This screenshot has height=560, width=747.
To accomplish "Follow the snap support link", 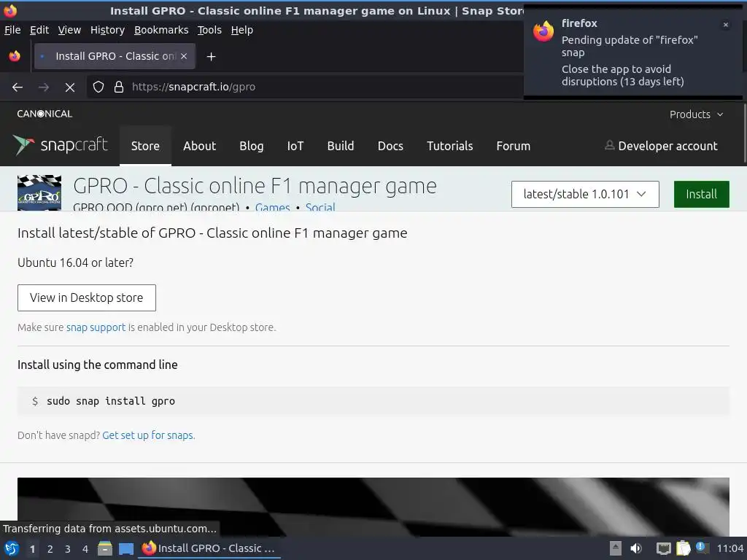I will [96, 327].
